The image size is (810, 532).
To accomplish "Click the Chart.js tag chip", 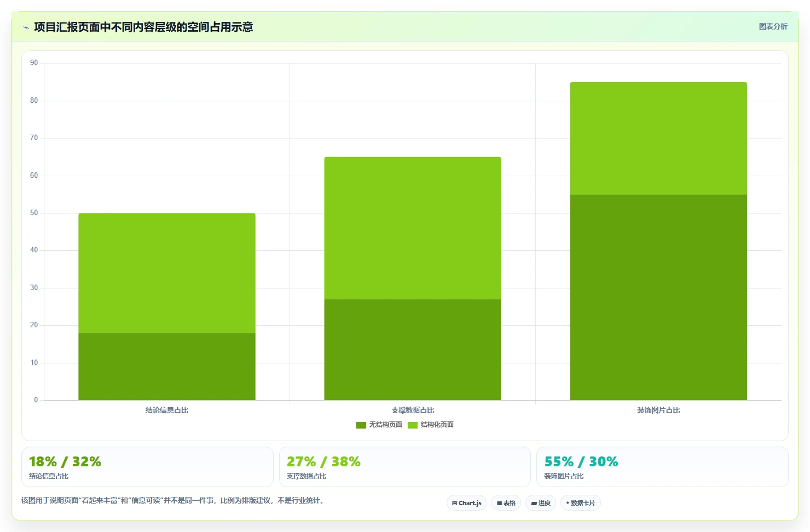I will [466, 503].
